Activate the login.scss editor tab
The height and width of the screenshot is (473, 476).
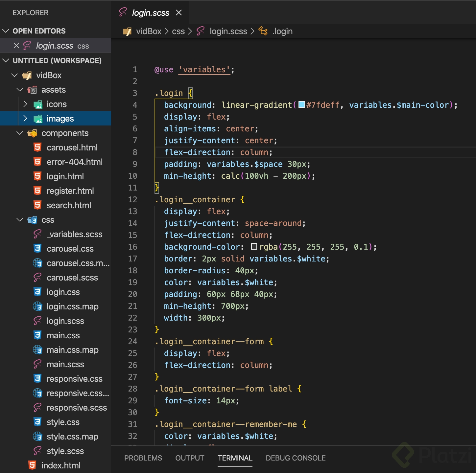tap(151, 13)
